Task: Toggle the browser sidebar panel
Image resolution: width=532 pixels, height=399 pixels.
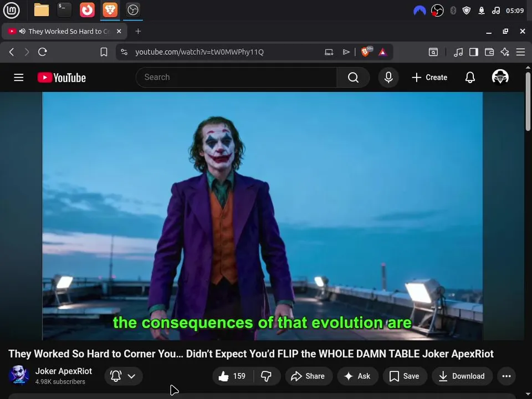Action: click(474, 52)
